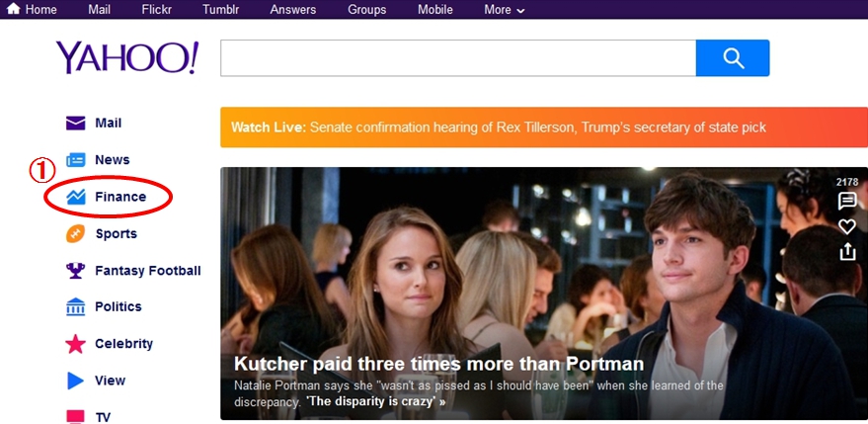Viewport: 868px width, 424px height.
Task: Click 'The disparity is crazy' » link
Action: (x=376, y=401)
